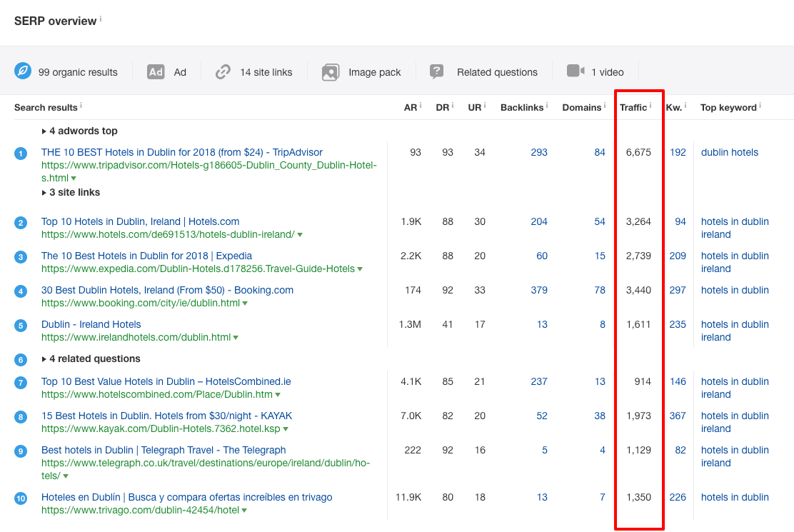
Task: Click the site links chain icon
Action: [223, 72]
